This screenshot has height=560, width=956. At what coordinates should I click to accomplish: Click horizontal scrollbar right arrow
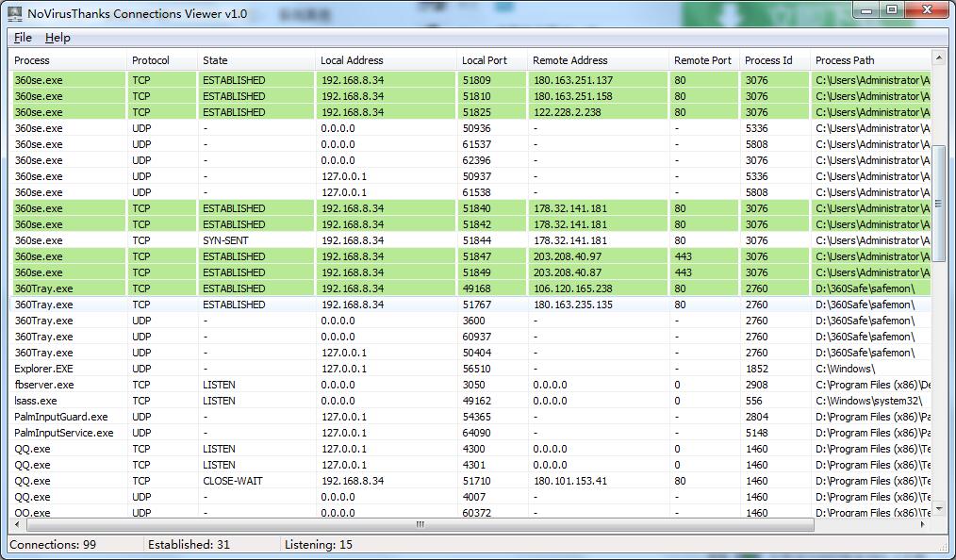tap(922, 524)
